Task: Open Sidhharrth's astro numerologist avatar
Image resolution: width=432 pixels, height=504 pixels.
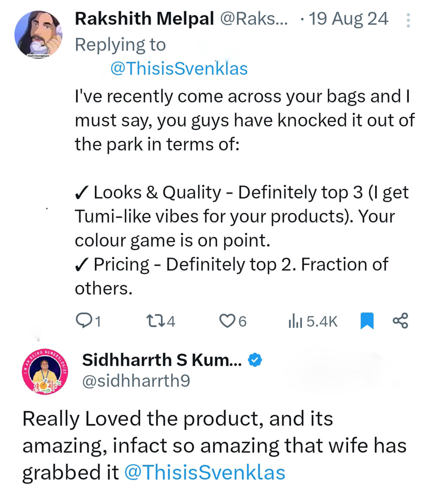Action: pyautogui.click(x=45, y=372)
